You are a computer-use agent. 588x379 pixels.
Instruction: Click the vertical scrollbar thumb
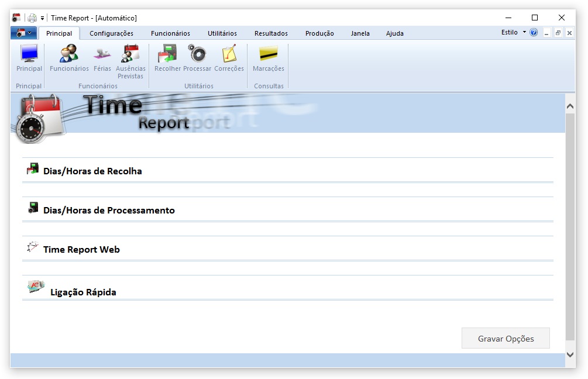(x=570, y=227)
